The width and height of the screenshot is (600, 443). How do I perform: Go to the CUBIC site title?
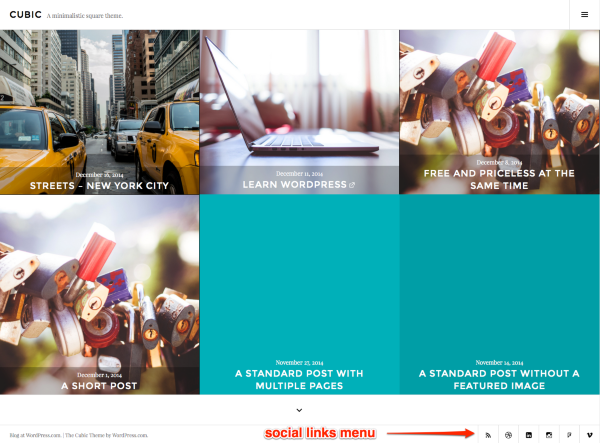coord(26,15)
